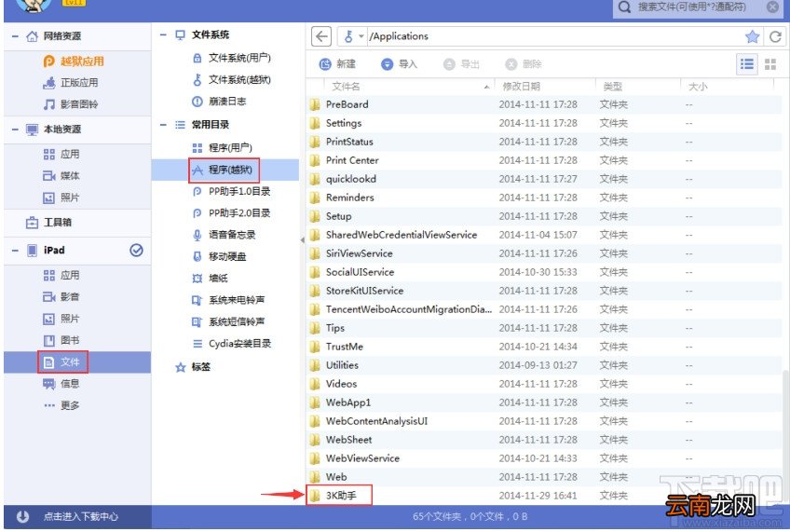The image size is (790, 532).
Task: Select 文件系统(用户) tree node
Action: tap(232, 58)
